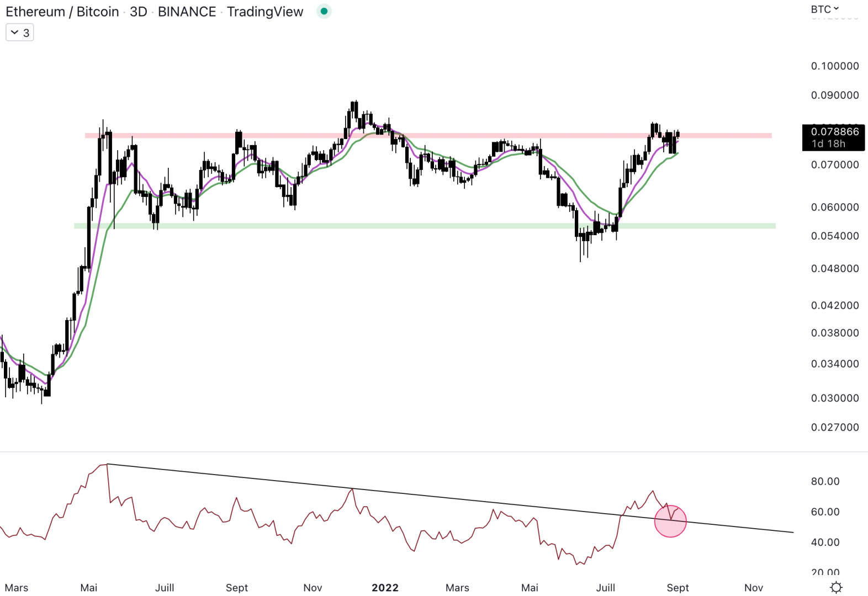The width and height of the screenshot is (868, 596).
Task: Click the Juill label right of 2022
Action: tap(606, 588)
